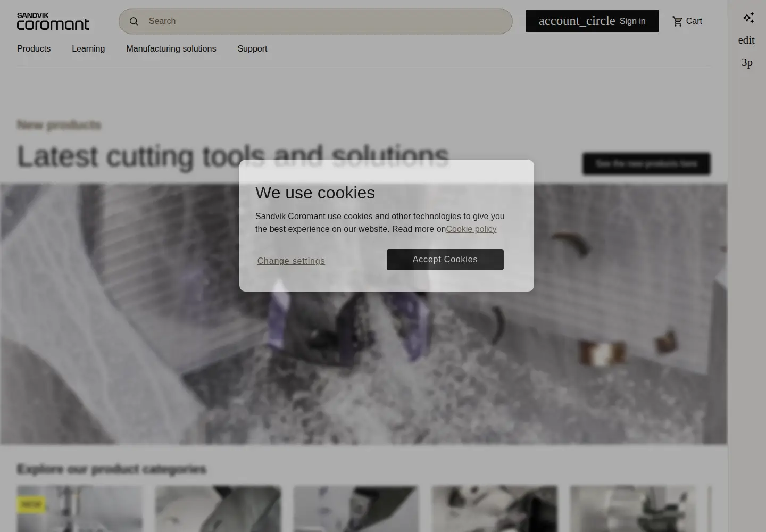Click the search magnifier icon
This screenshot has width=766, height=532.
tap(134, 21)
